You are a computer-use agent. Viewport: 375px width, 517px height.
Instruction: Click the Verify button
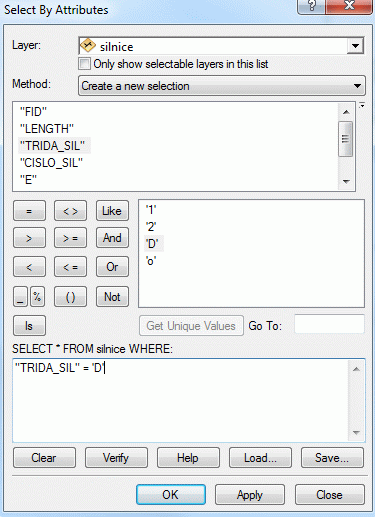pyautogui.click(x=116, y=458)
